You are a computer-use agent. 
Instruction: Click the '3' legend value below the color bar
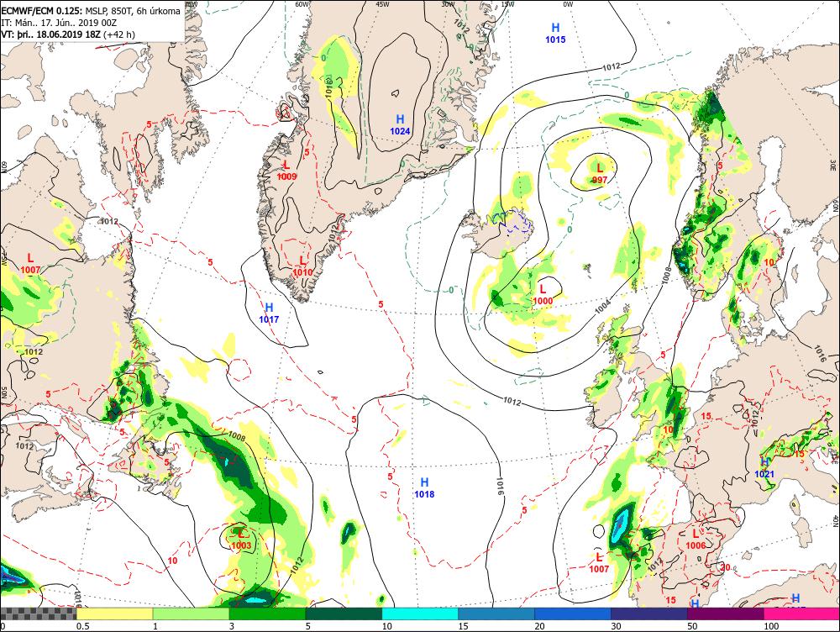(232, 626)
